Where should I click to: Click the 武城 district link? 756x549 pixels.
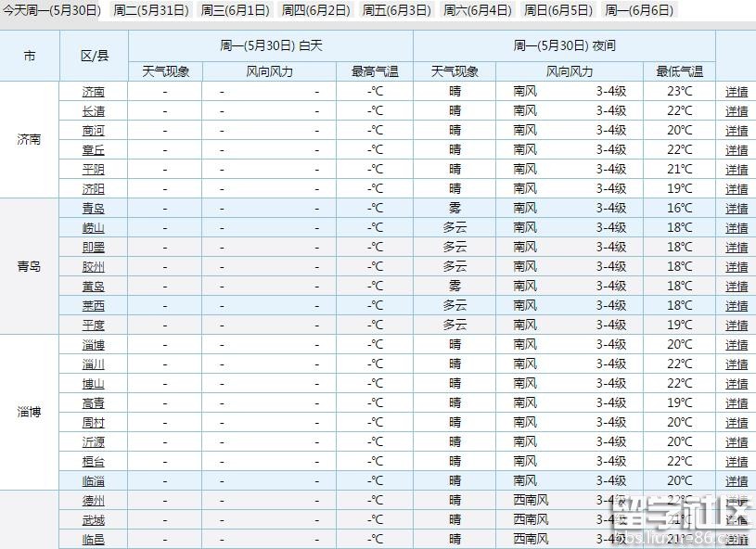click(x=94, y=519)
